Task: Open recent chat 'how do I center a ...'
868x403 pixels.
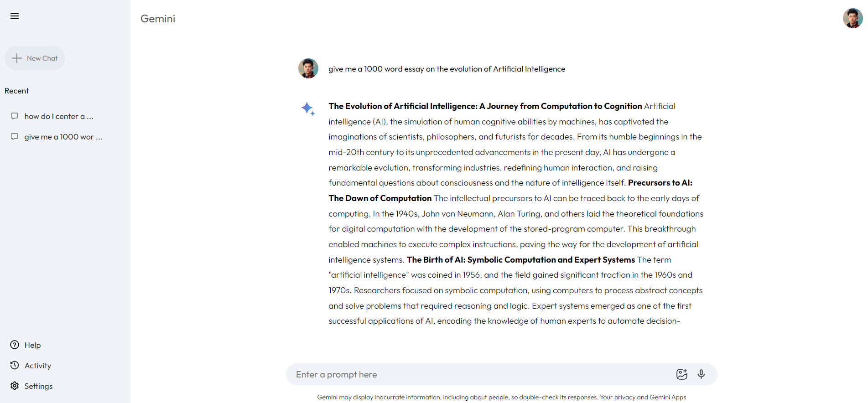Action: click(x=59, y=116)
